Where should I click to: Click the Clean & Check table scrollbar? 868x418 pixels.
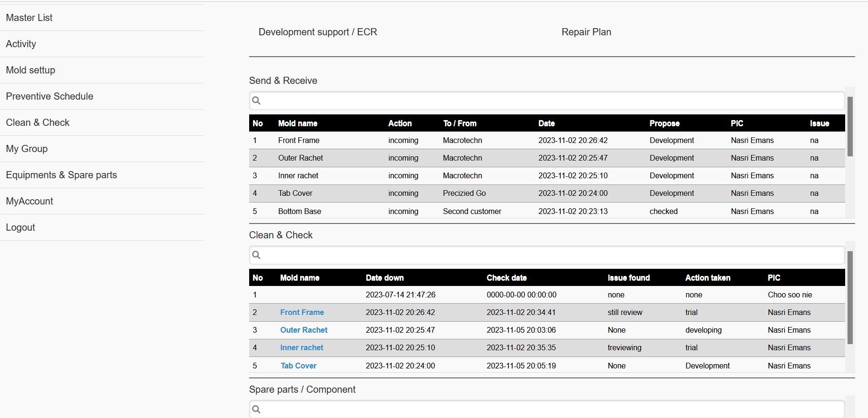[x=850, y=297]
